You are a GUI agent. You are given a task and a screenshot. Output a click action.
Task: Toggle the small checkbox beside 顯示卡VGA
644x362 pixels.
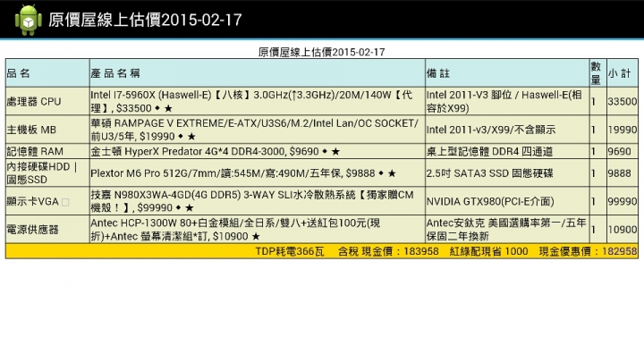coord(65,202)
